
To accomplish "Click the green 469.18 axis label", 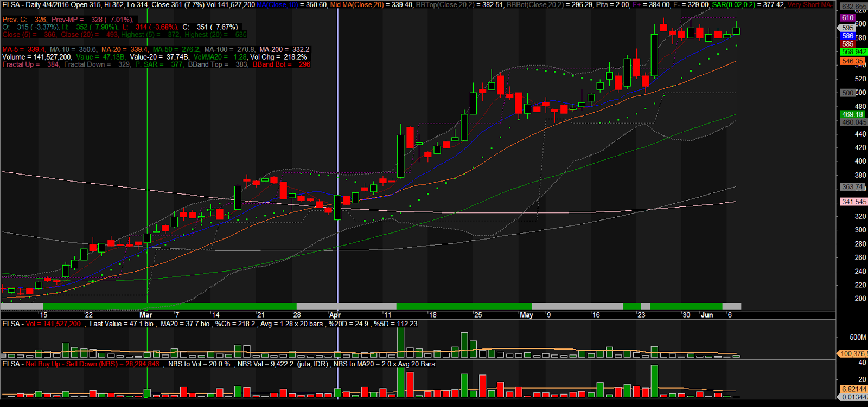I will 852,114.
